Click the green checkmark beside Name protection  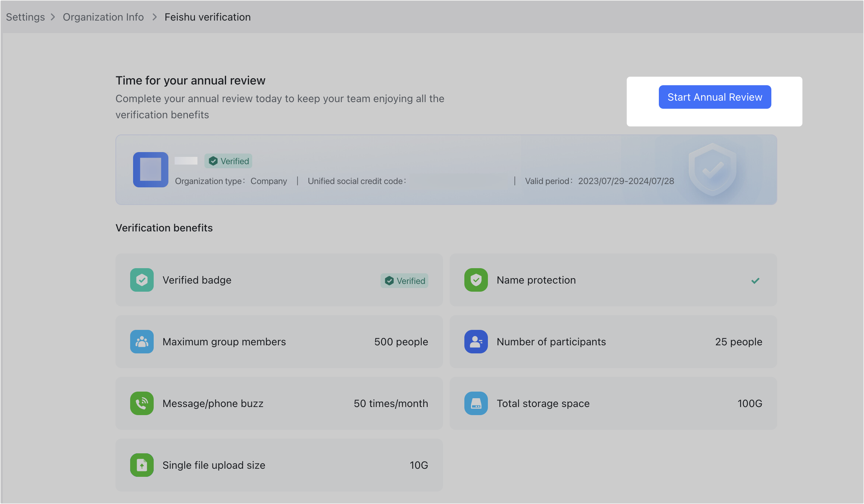(x=756, y=280)
